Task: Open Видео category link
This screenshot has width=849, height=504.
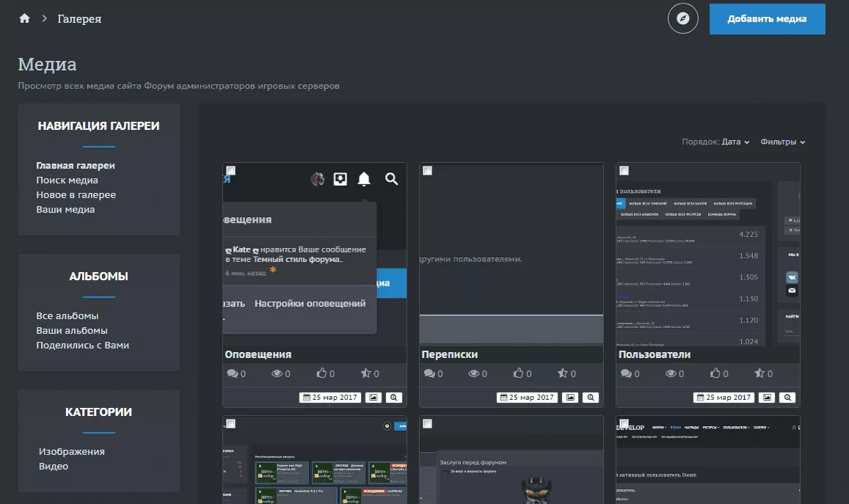Action: [x=54, y=466]
